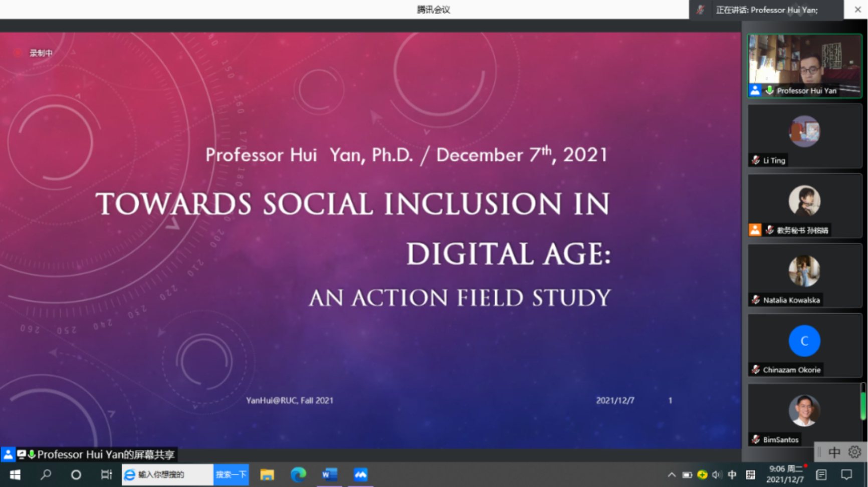Toggle the floating 中 input language button

point(834,452)
